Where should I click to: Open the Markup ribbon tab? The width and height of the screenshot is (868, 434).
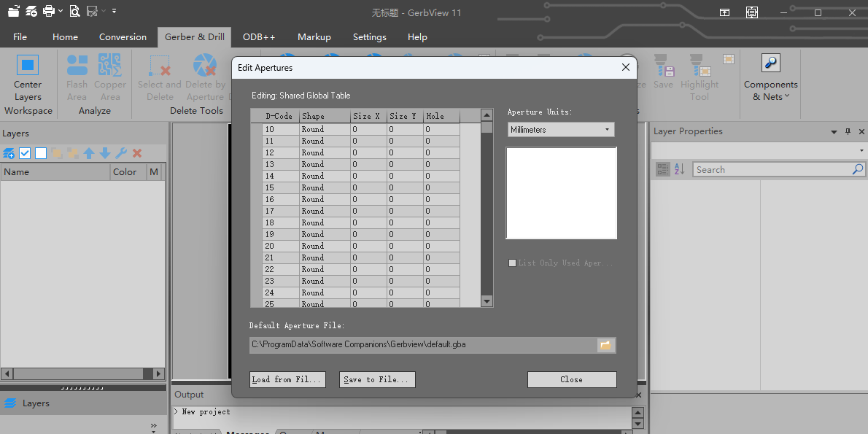(314, 37)
